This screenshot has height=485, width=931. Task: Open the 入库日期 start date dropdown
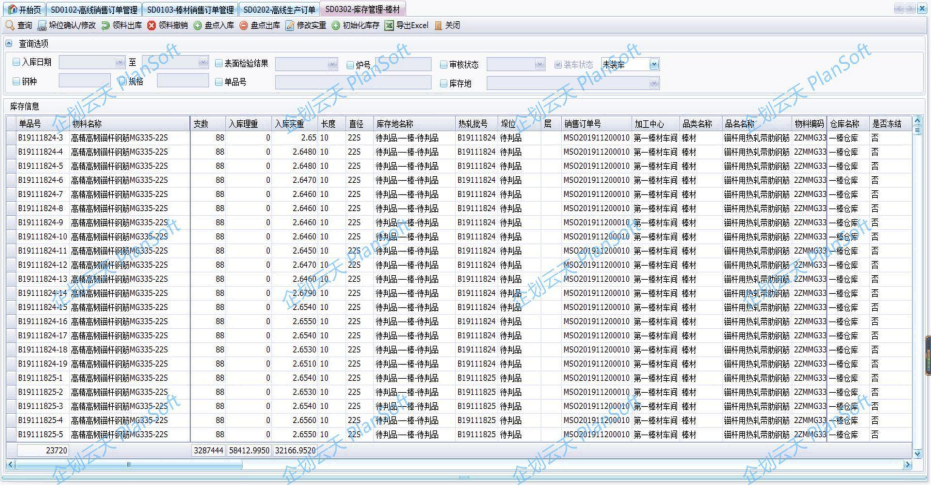(x=119, y=62)
